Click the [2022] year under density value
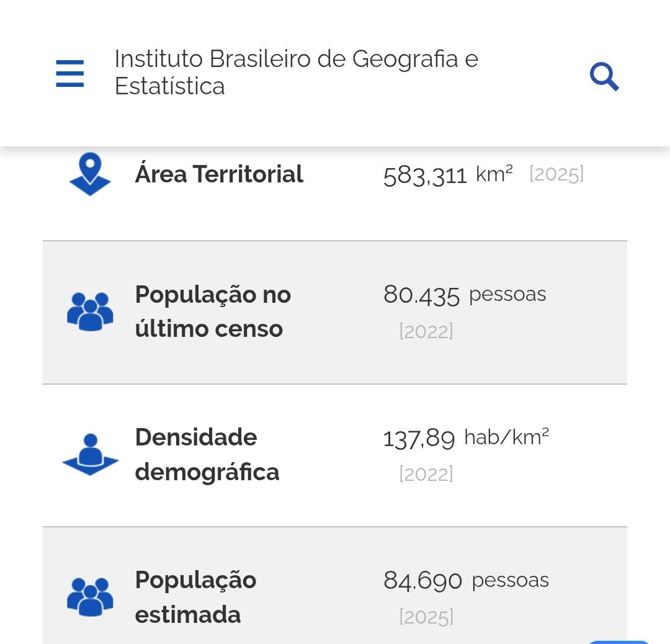Image resolution: width=670 pixels, height=644 pixels. pyautogui.click(x=426, y=474)
